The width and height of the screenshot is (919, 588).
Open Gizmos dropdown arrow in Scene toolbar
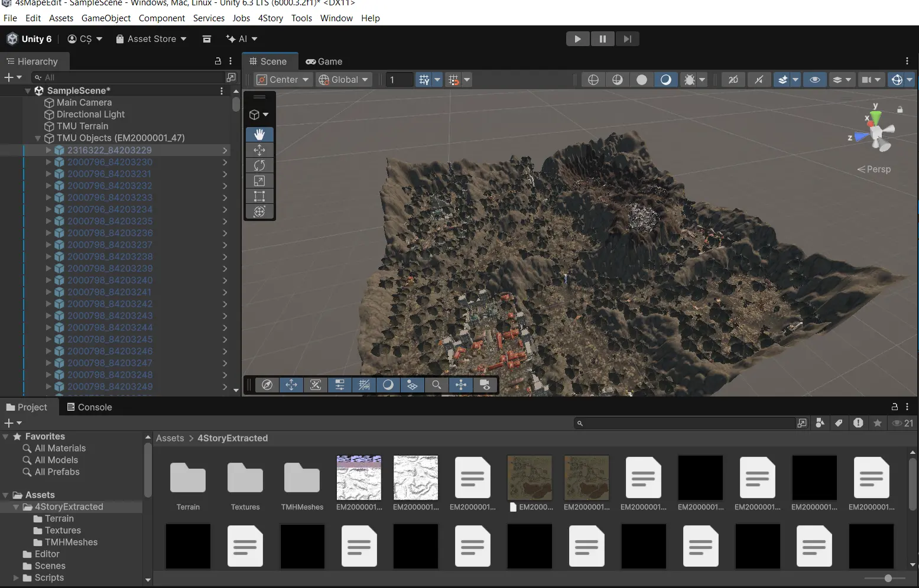click(910, 80)
